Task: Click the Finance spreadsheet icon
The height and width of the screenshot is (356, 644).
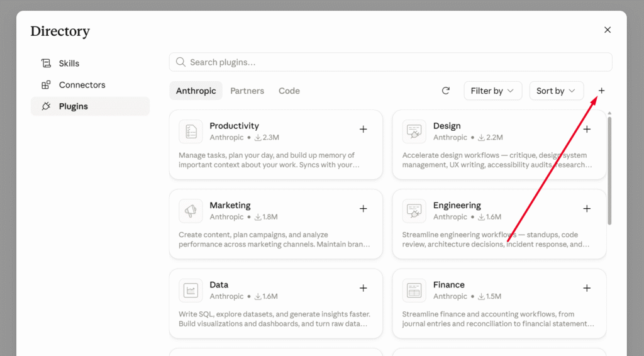Action: (x=414, y=291)
